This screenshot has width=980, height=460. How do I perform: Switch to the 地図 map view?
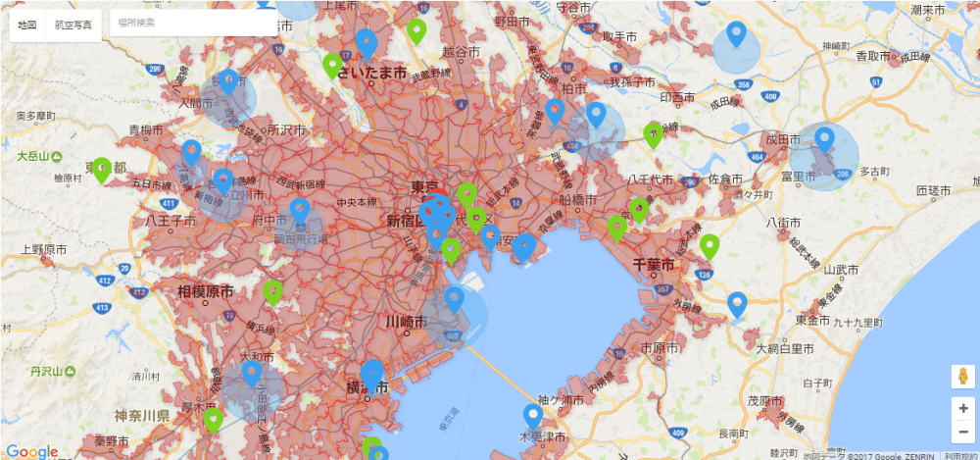[27, 26]
